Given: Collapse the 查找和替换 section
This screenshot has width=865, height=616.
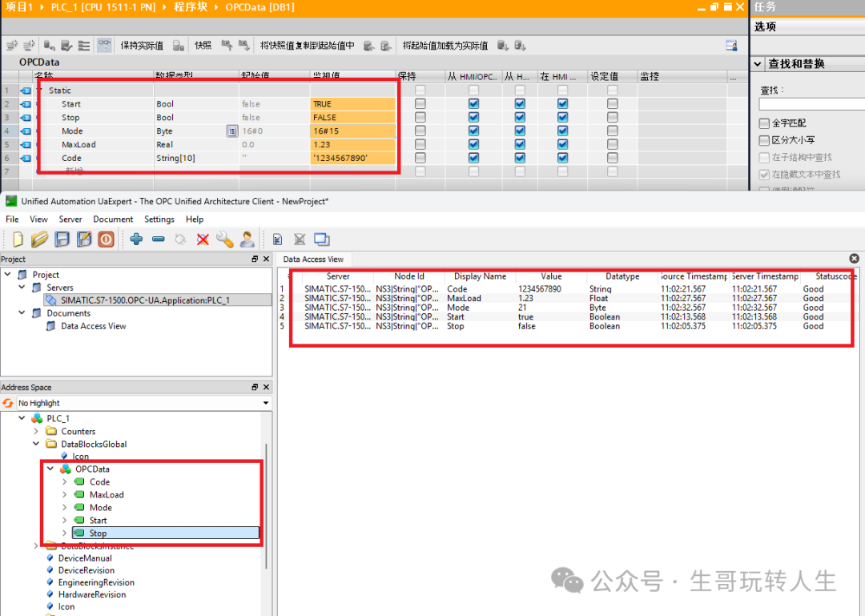Looking at the screenshot, I should coord(758,63).
